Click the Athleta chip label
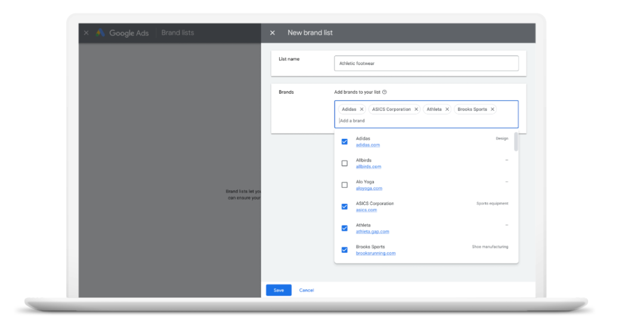644x316 pixels. click(x=434, y=109)
